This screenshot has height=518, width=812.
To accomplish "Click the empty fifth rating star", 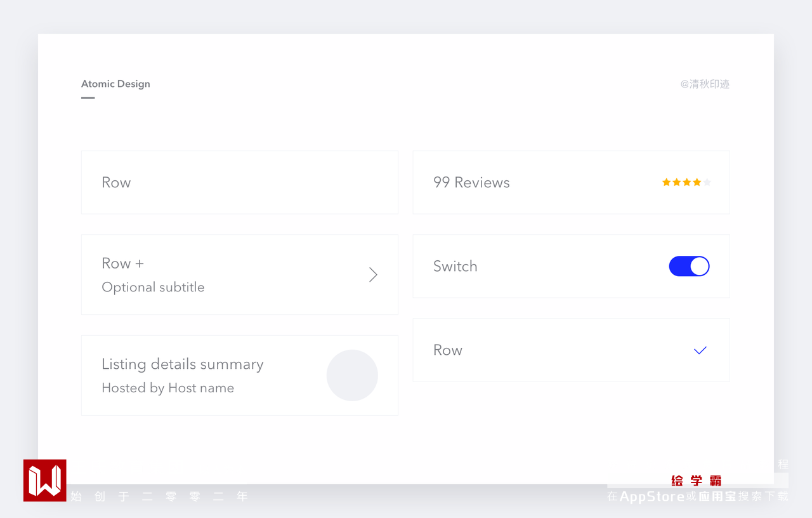I will (x=707, y=182).
